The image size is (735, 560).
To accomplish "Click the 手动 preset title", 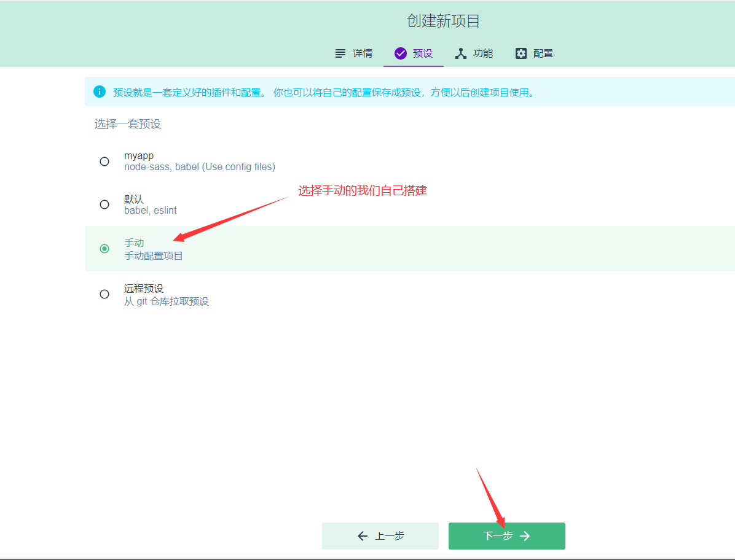I will point(134,243).
